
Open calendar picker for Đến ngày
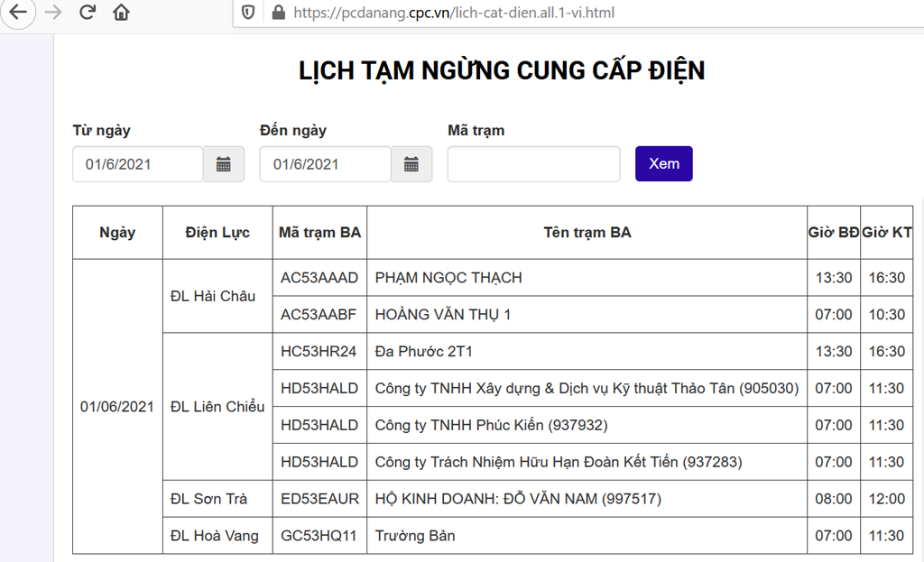(411, 164)
